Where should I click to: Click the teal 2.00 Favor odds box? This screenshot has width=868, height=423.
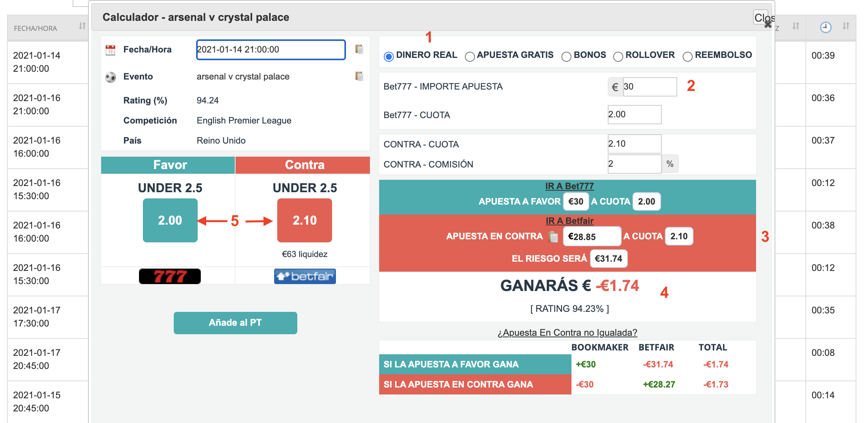pyautogui.click(x=170, y=220)
